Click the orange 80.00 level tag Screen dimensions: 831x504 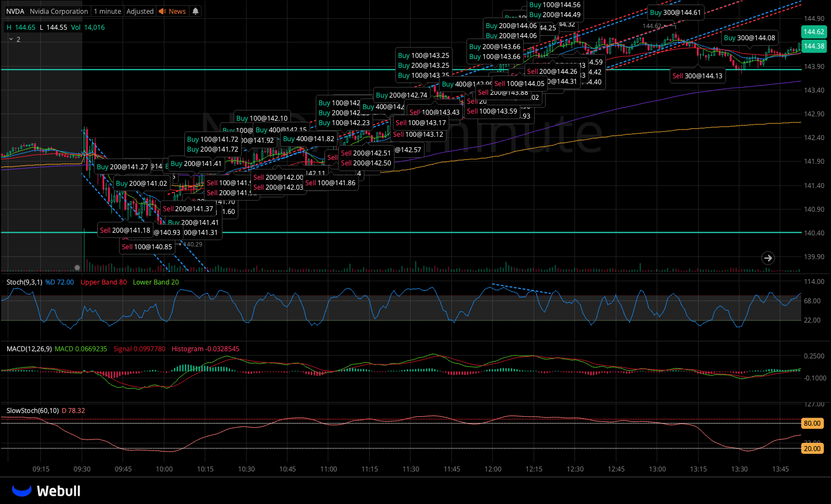pyautogui.click(x=812, y=423)
